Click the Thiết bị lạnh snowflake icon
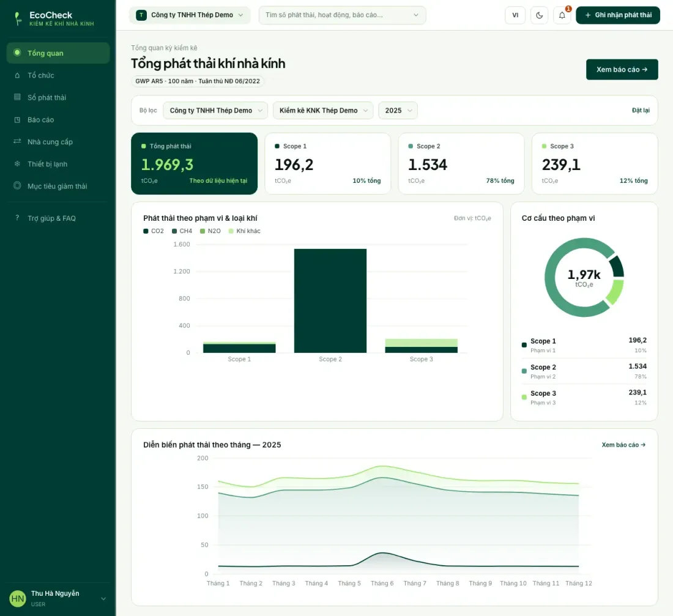673x616 pixels. coord(17,163)
